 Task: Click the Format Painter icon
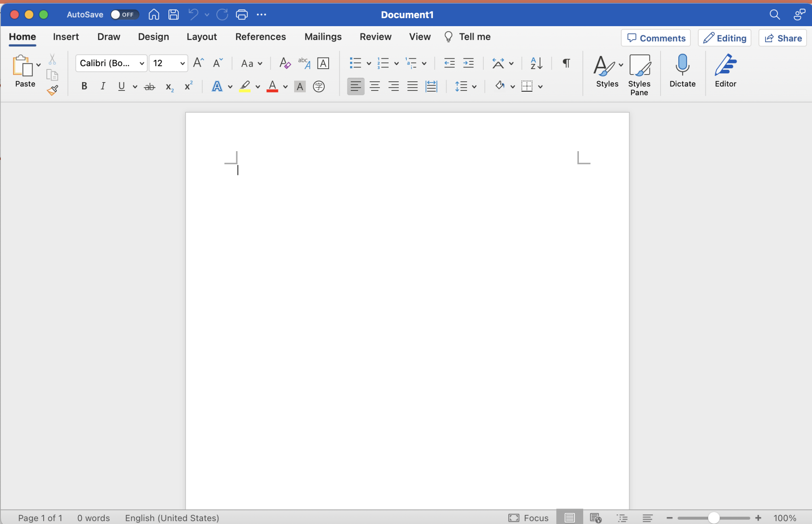point(53,90)
